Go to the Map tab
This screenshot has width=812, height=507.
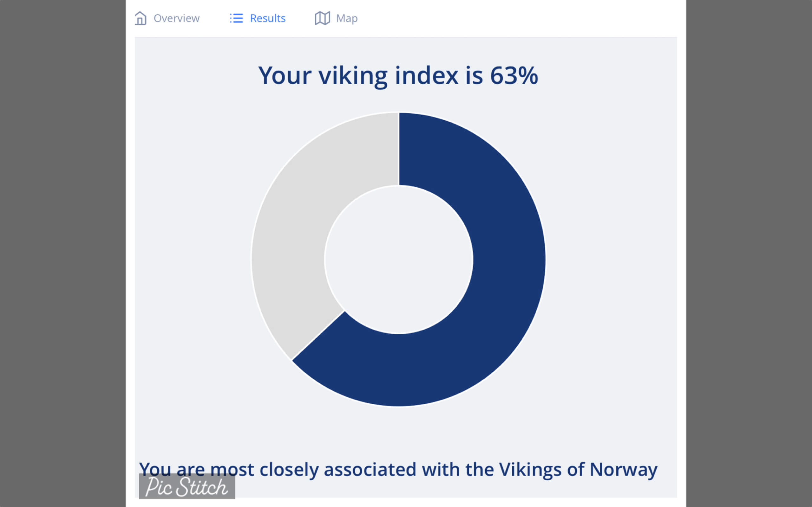point(347,18)
